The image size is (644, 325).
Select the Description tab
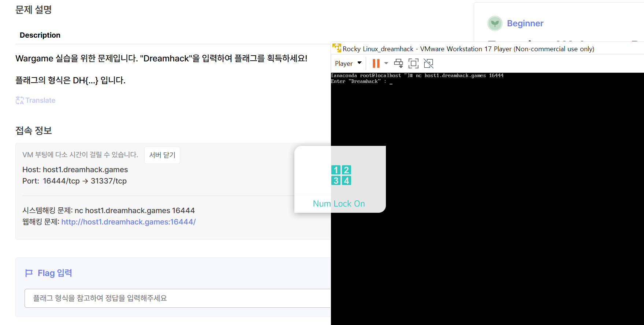click(40, 35)
